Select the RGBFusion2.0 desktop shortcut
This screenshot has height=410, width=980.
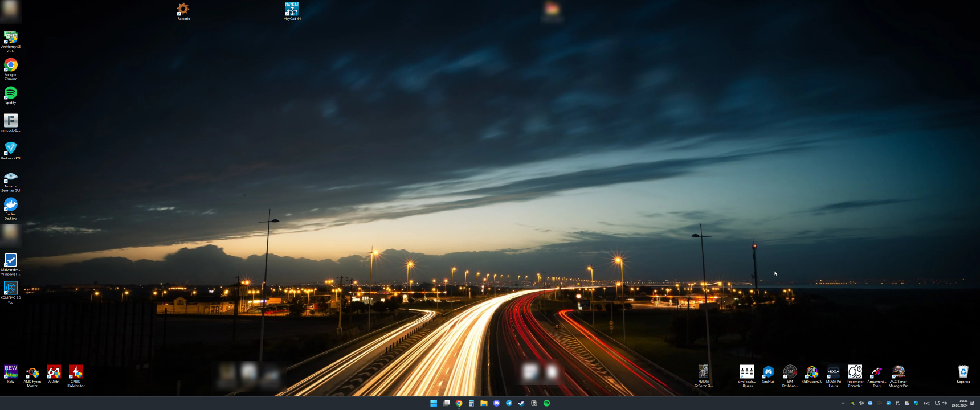coord(812,374)
